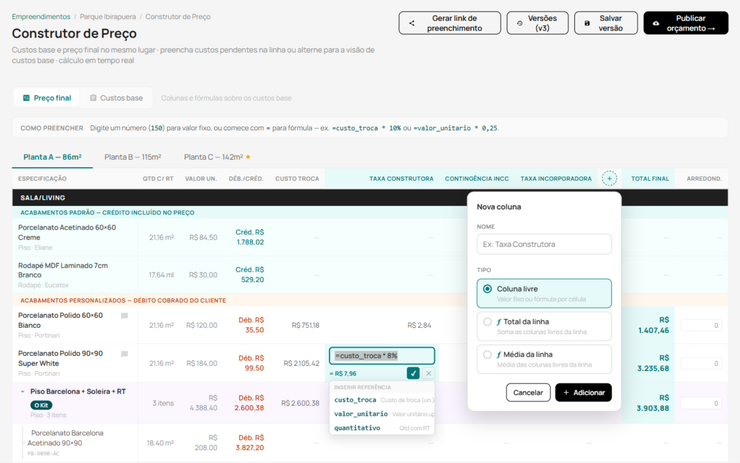Click the add column plus icon
The width and height of the screenshot is (740, 463).
pos(609,178)
